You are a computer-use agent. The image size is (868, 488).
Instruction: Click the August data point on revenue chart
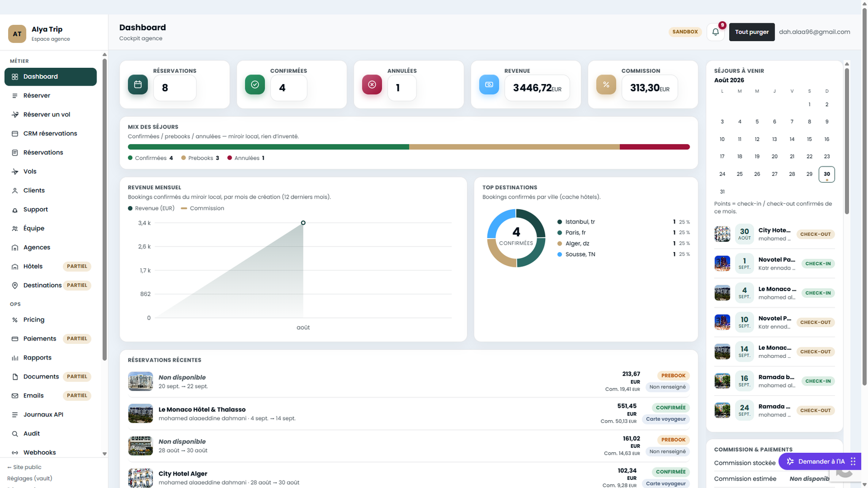click(x=303, y=223)
